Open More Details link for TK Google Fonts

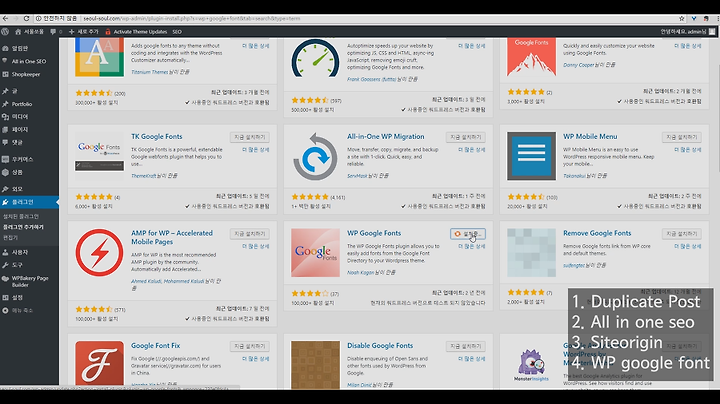(x=256, y=150)
